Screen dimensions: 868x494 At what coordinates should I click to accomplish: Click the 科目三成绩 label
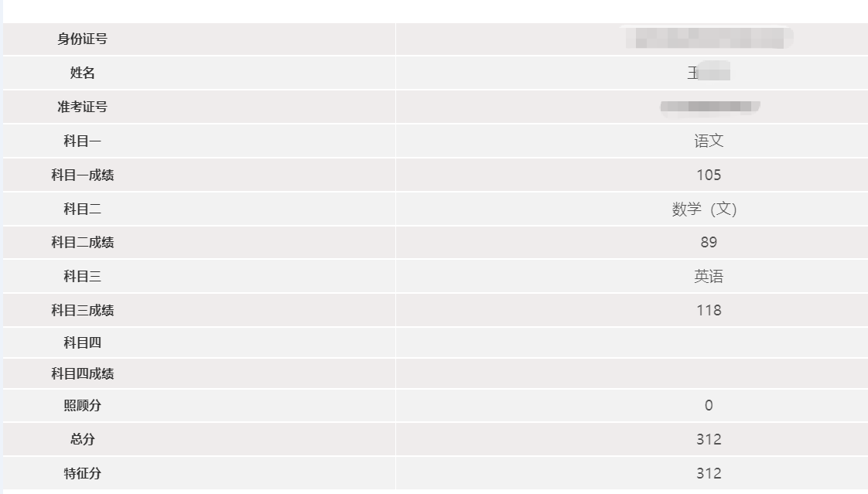pyautogui.click(x=82, y=311)
